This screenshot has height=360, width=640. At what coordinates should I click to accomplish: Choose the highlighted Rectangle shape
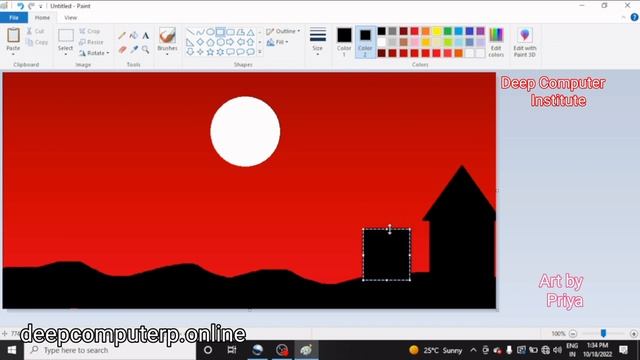[x=220, y=32]
